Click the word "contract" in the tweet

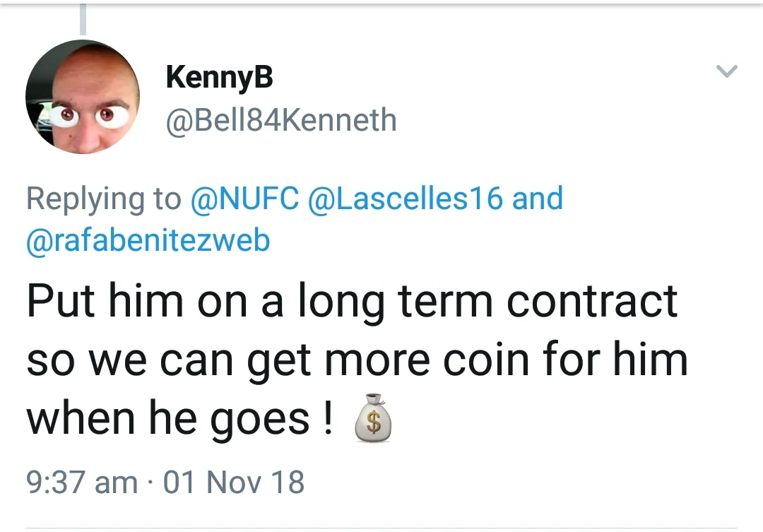(592, 300)
